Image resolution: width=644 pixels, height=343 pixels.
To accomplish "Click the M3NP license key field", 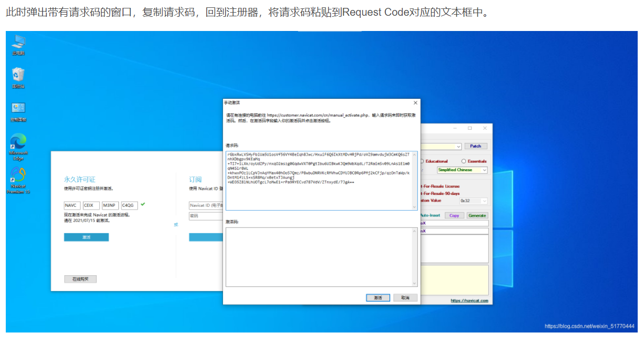I will coord(110,205).
